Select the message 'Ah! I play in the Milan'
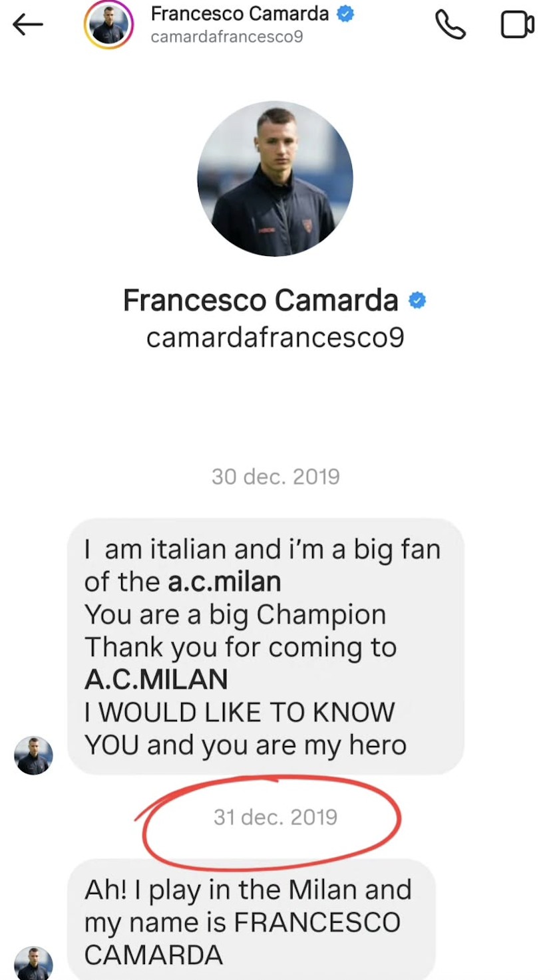The width and height of the screenshot is (551, 980). [x=252, y=920]
